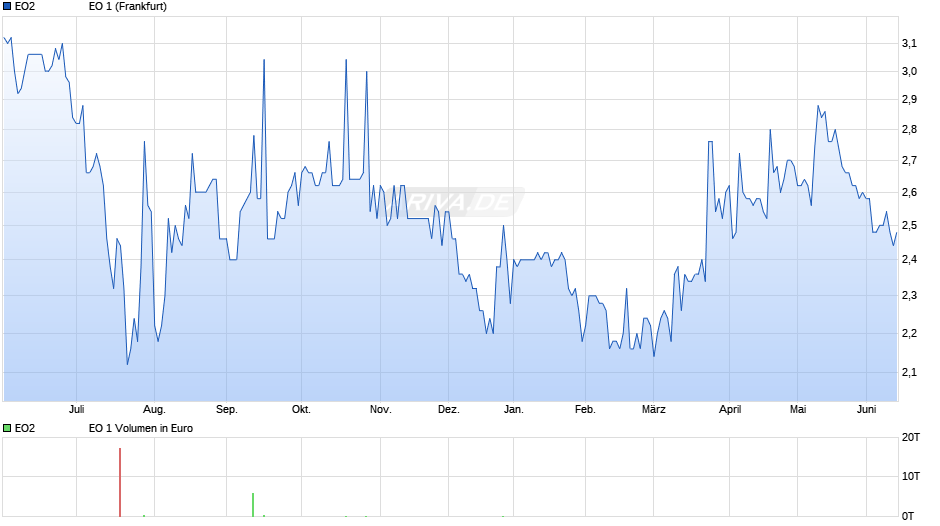This screenshot has height=526, width=940.
Task: Click the 'Juli' month label
Action: [77, 410]
